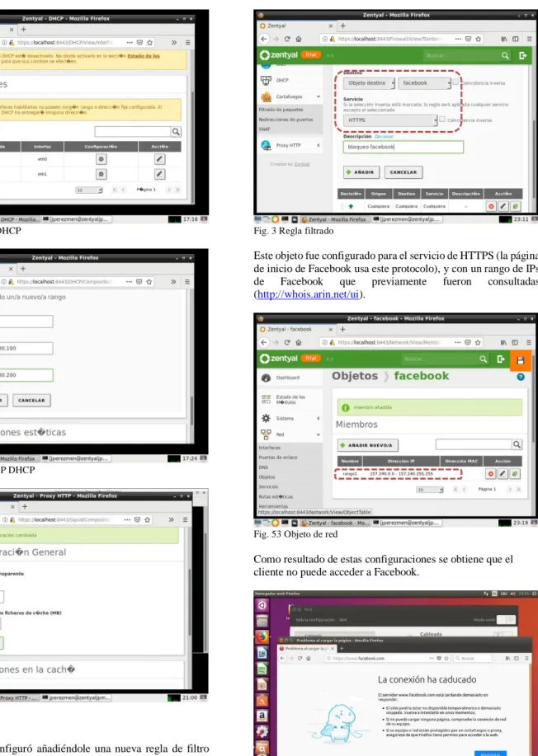The width and height of the screenshot is (538, 756).
Task: Click eth0 configuration gear in DHCP window
Action: click(x=101, y=159)
